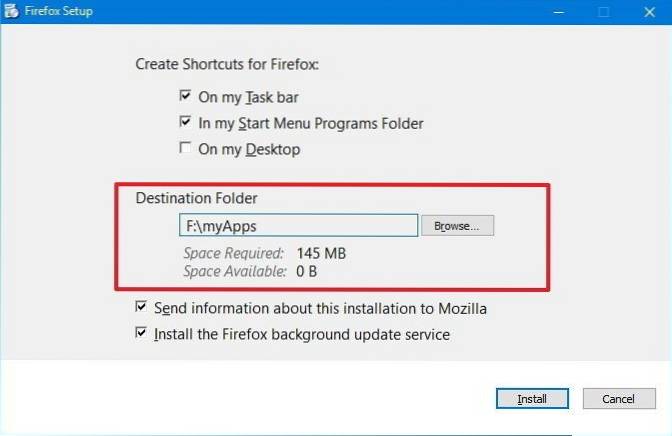This screenshot has width=672, height=436.
Task: Toggle "In my Start Menu Programs Folder" checkbox
Action: click(185, 123)
